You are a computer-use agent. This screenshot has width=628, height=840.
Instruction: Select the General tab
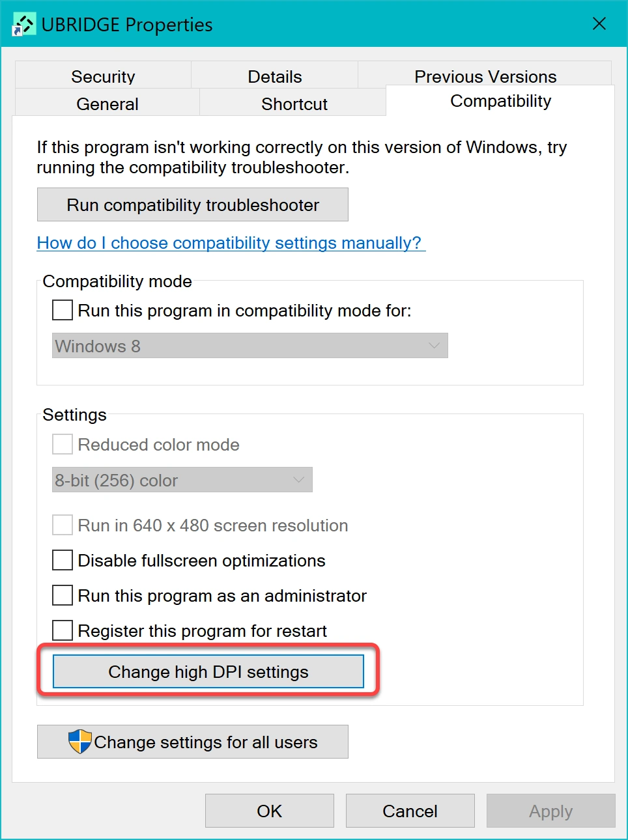point(107,104)
